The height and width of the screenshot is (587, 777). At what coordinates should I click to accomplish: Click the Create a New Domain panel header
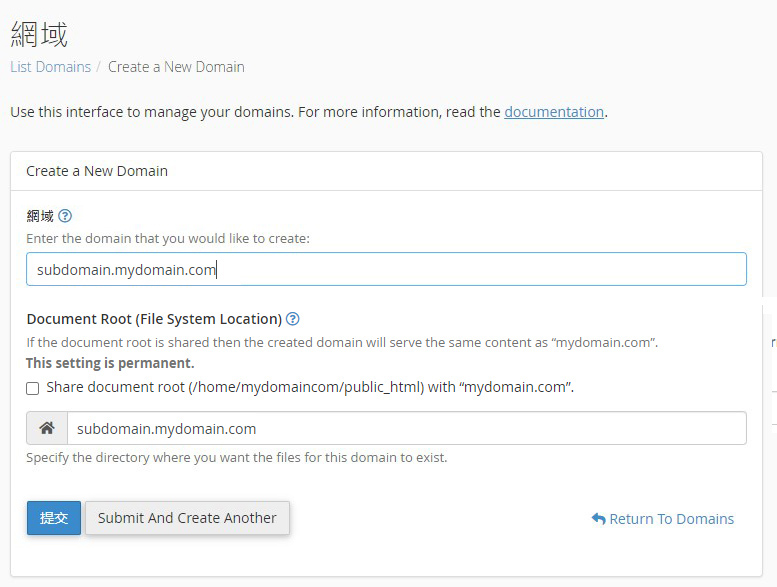pyautogui.click(x=97, y=171)
